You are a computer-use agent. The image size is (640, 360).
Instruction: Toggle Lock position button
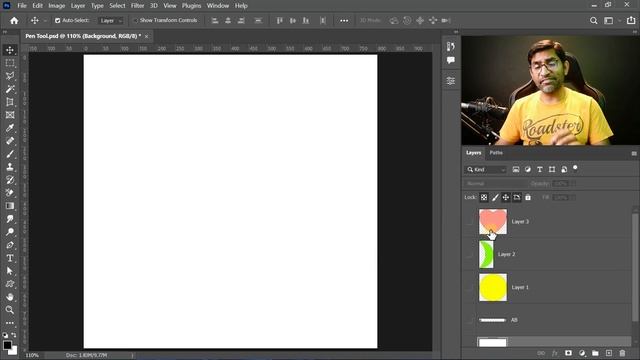coord(506,198)
